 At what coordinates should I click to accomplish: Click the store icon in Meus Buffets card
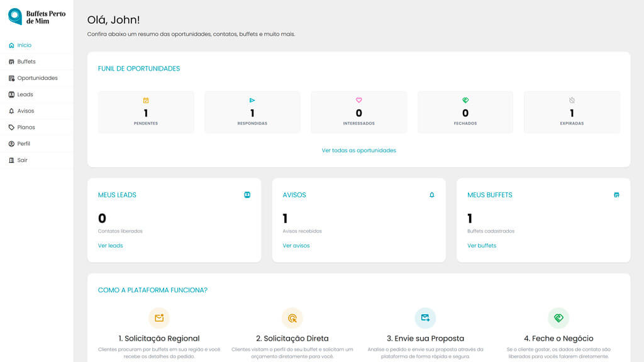click(616, 195)
